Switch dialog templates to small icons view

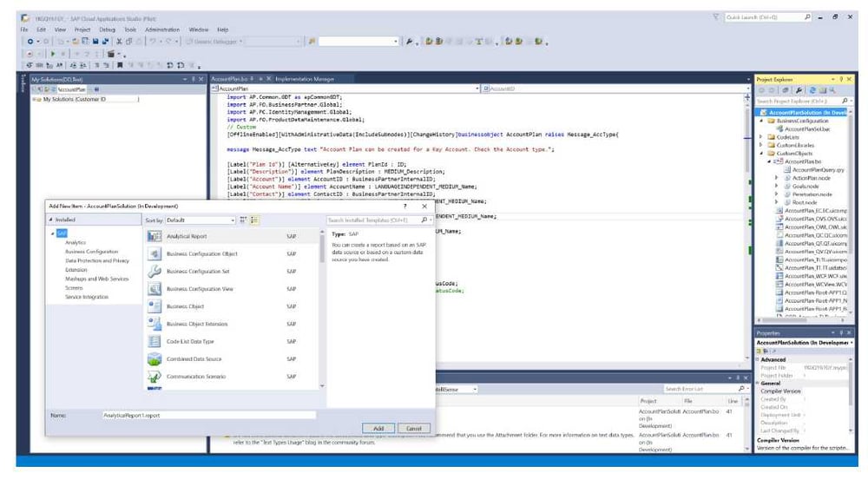click(x=244, y=220)
